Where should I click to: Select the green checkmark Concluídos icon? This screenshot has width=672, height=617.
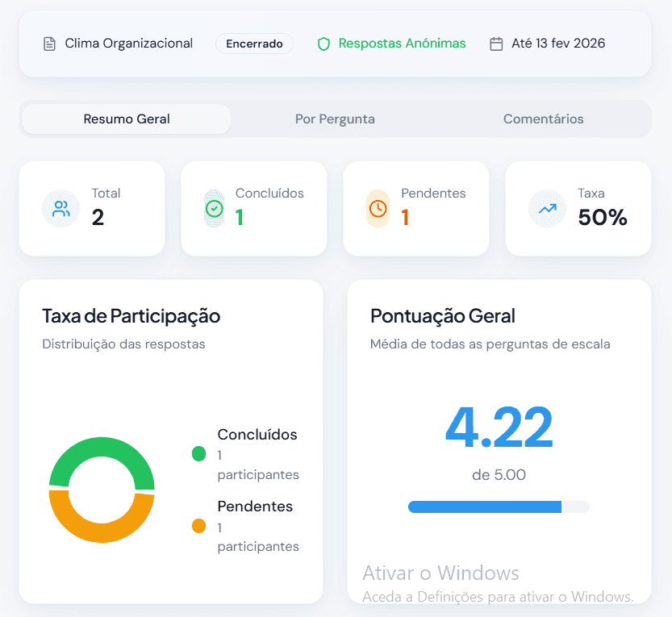(214, 208)
